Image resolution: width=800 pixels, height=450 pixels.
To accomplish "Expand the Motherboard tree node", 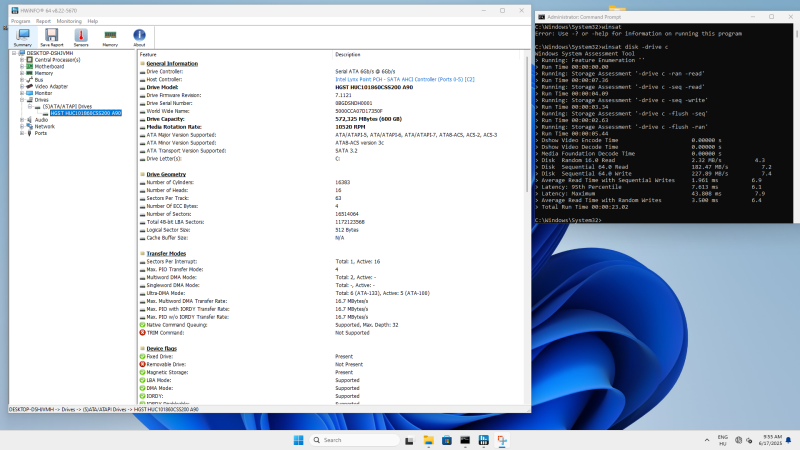I will pyautogui.click(x=22, y=66).
